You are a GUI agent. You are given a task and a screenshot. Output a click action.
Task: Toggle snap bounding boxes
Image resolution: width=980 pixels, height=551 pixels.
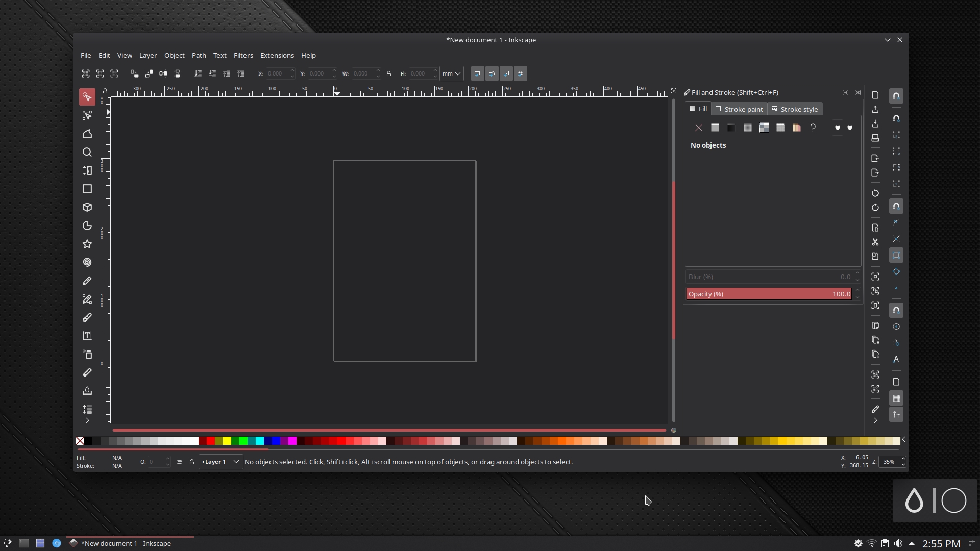pyautogui.click(x=896, y=118)
